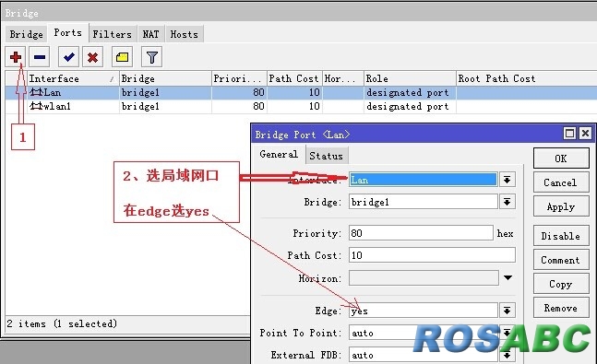Open the Hosts tab
597x364 pixels.
(x=184, y=34)
